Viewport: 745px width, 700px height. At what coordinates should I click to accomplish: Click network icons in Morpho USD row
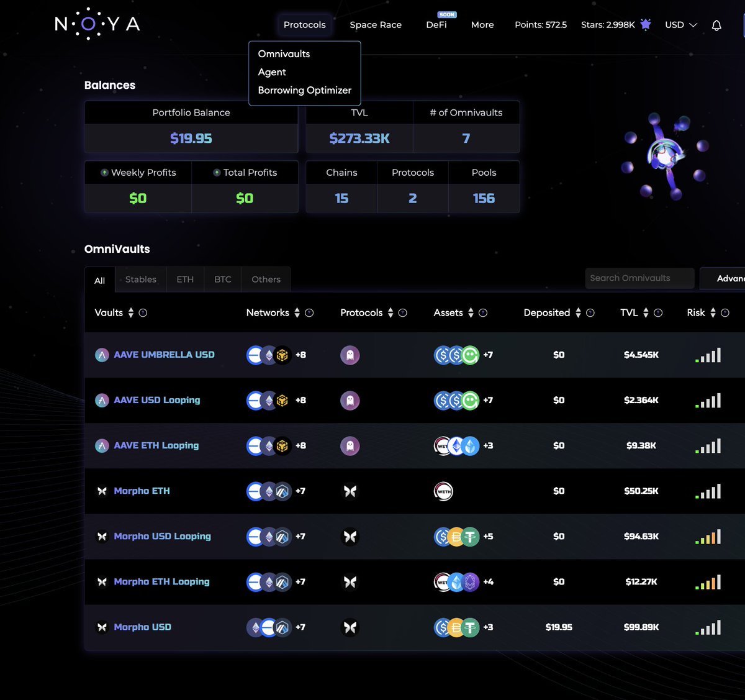coord(269,627)
